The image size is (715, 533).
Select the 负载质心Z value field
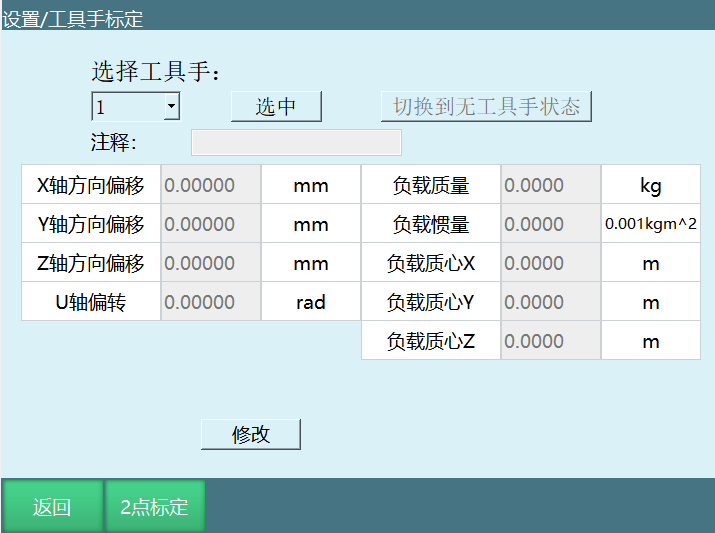pyautogui.click(x=550, y=341)
